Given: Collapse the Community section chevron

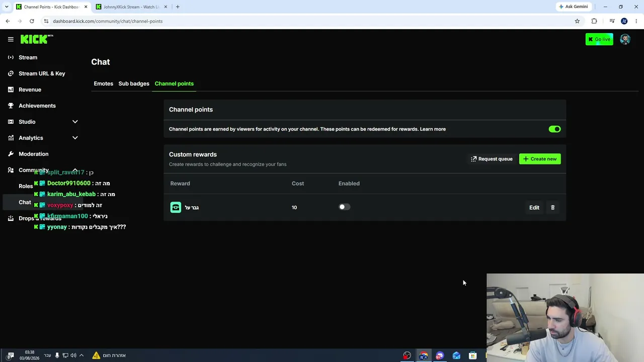Looking at the screenshot, I should click(x=75, y=170).
